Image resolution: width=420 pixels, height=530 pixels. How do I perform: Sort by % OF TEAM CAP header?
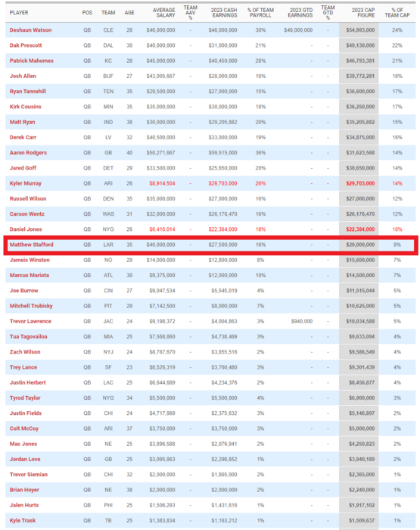pyautogui.click(x=397, y=13)
